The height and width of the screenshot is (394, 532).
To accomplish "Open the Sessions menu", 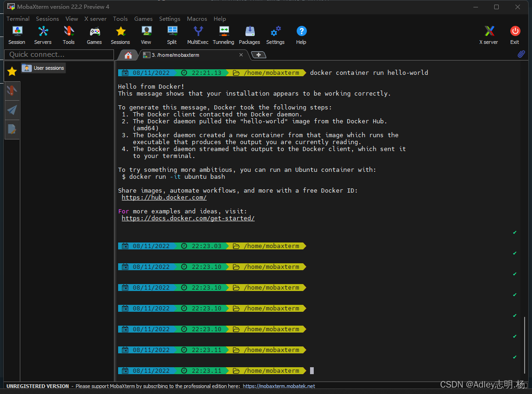I will tap(48, 18).
